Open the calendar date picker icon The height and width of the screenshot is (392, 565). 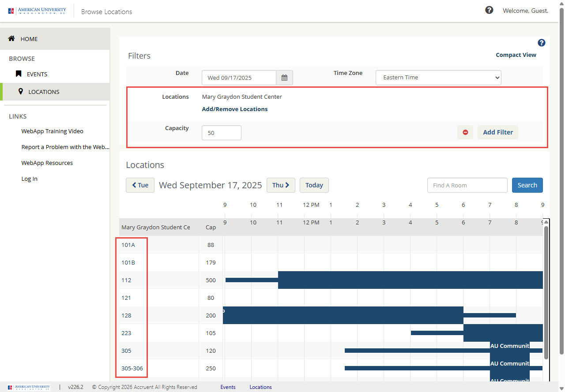[284, 78]
